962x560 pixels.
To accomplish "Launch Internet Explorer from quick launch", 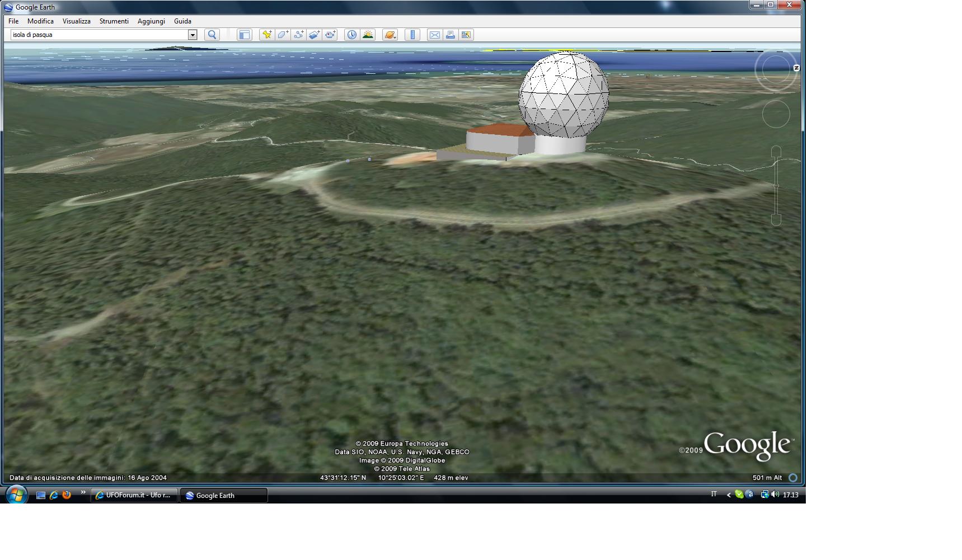I will click(x=54, y=495).
